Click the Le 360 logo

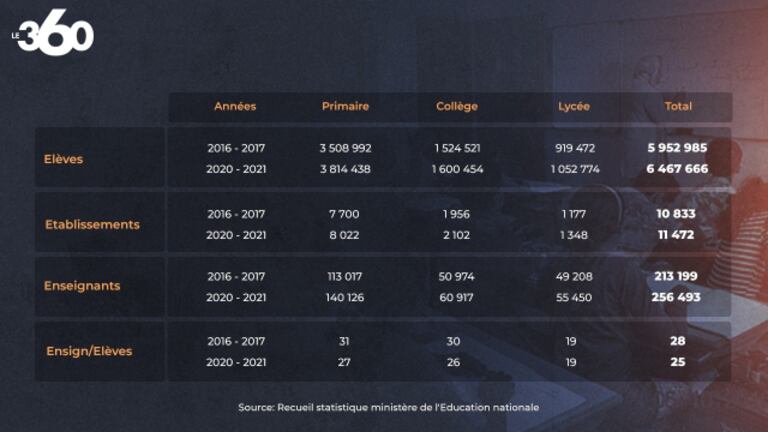tap(54, 37)
